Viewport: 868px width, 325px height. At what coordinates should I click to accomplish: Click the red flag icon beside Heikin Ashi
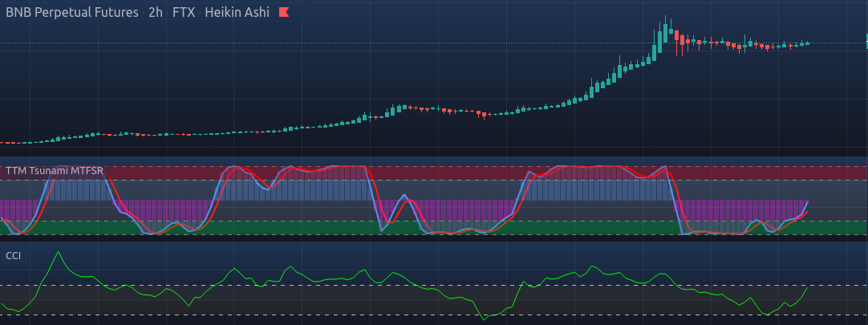pyautogui.click(x=284, y=12)
